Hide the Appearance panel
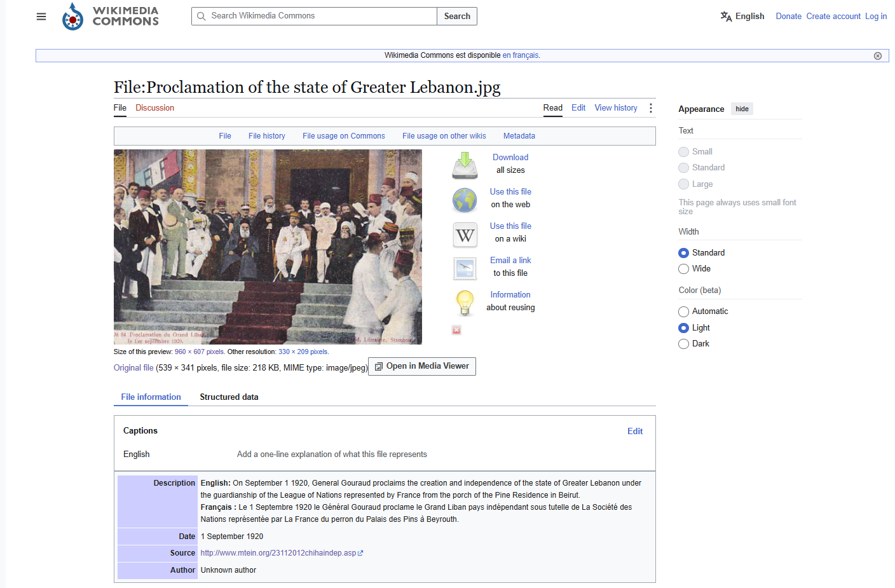Image resolution: width=895 pixels, height=588 pixels. click(x=742, y=109)
